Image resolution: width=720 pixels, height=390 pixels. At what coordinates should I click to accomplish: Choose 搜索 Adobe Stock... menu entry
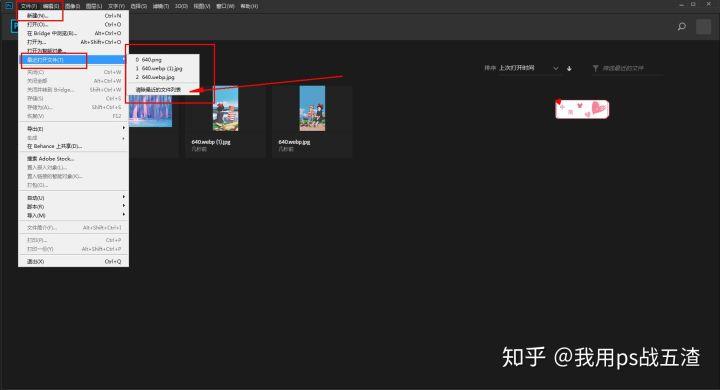[73, 159]
